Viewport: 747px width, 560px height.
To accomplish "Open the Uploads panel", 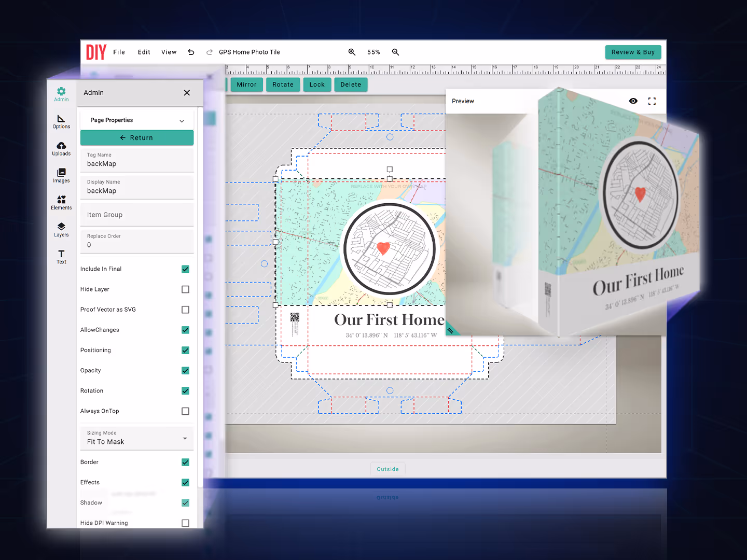I will tap(61, 149).
